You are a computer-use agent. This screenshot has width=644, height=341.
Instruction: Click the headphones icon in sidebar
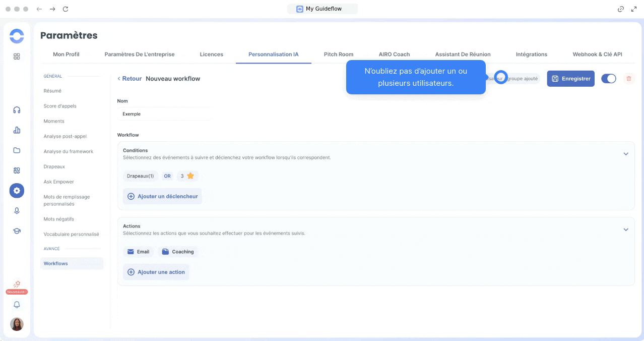[x=17, y=110]
